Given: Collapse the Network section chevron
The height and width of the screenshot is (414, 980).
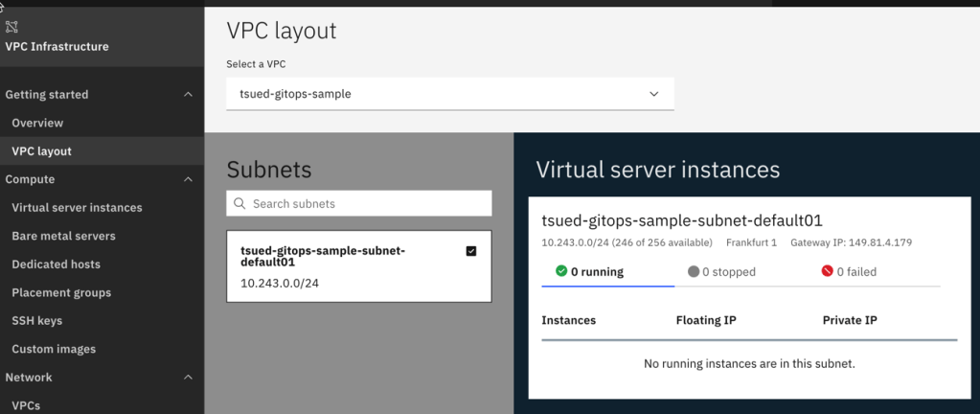Looking at the screenshot, I should pos(188,378).
